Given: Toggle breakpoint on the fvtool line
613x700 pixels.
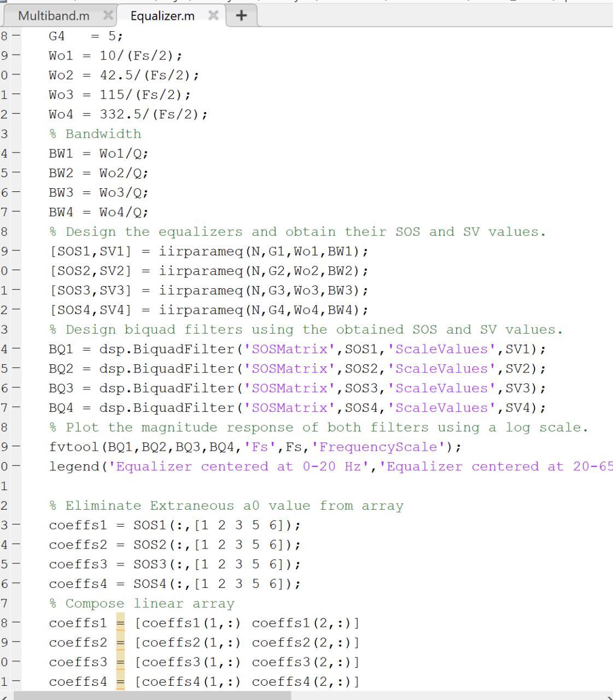Looking at the screenshot, I should pyautogui.click(x=15, y=447).
